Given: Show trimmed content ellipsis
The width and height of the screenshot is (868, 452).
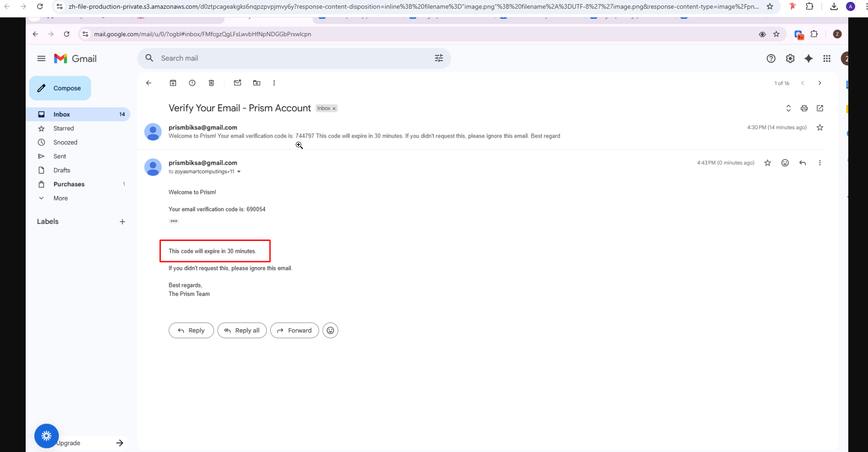Looking at the screenshot, I should [174, 221].
